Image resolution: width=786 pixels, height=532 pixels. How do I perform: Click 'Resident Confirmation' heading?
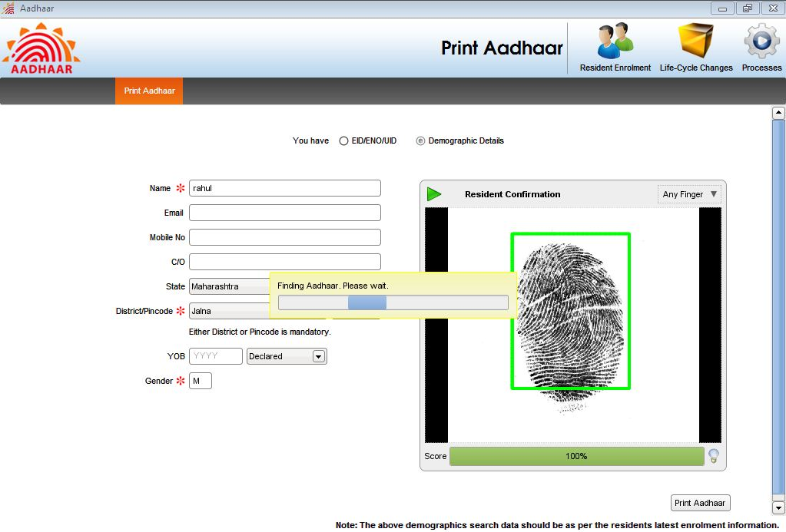[512, 194]
